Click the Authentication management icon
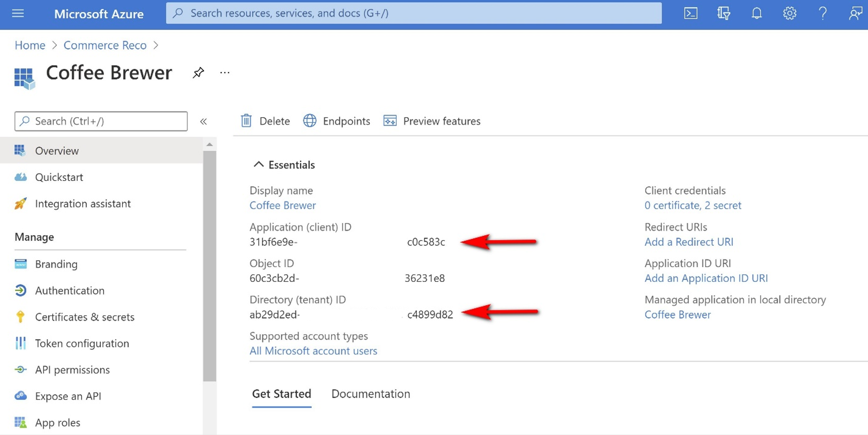 19,290
